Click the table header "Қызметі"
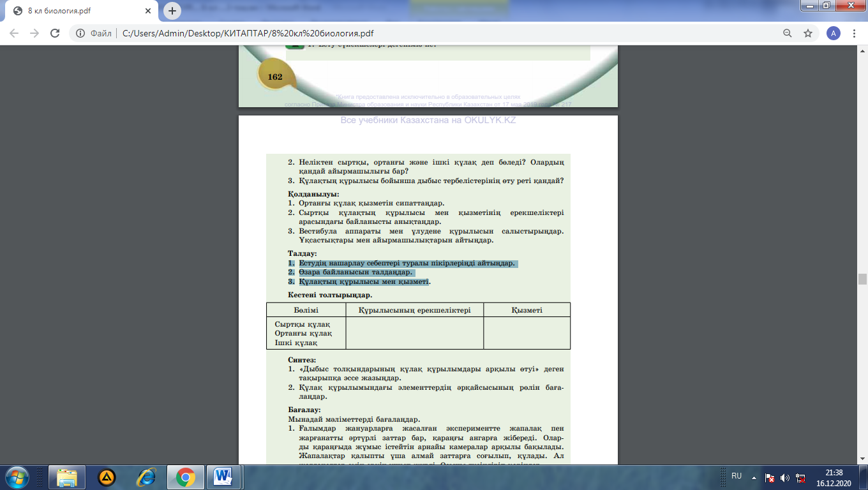Viewport: 868px width, 490px height. coord(527,310)
